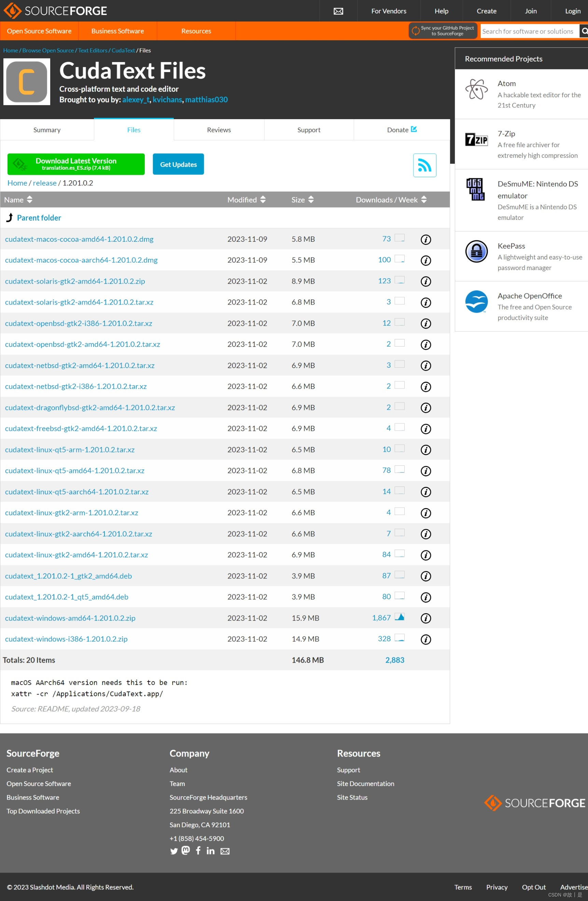Screen dimensions: 588x901
Task: Switch to the Summary tab
Action: pos(47,130)
